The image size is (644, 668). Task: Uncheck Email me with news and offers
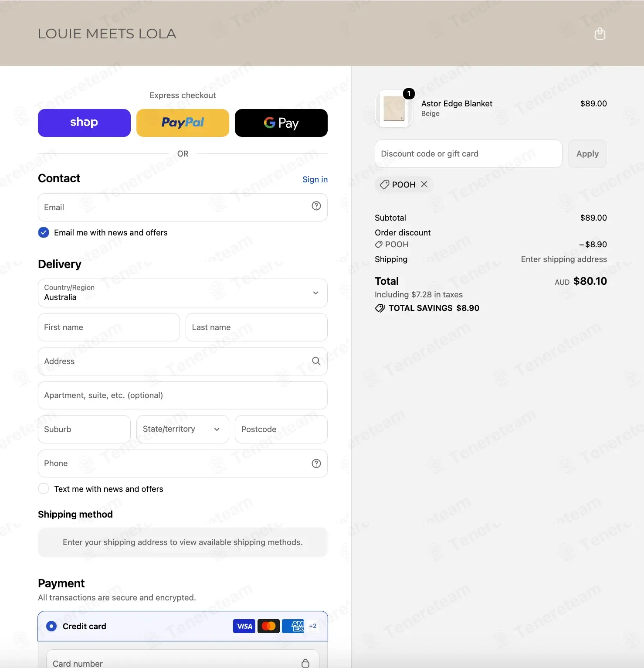44,232
